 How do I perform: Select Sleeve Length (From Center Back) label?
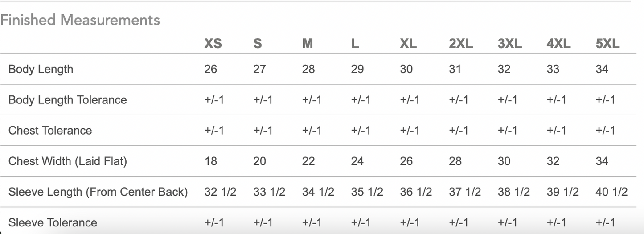click(x=98, y=192)
